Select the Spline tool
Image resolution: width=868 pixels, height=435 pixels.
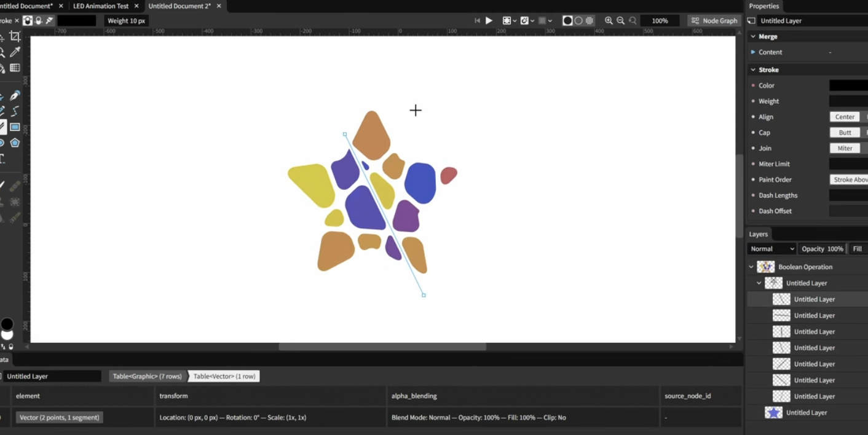(x=15, y=111)
